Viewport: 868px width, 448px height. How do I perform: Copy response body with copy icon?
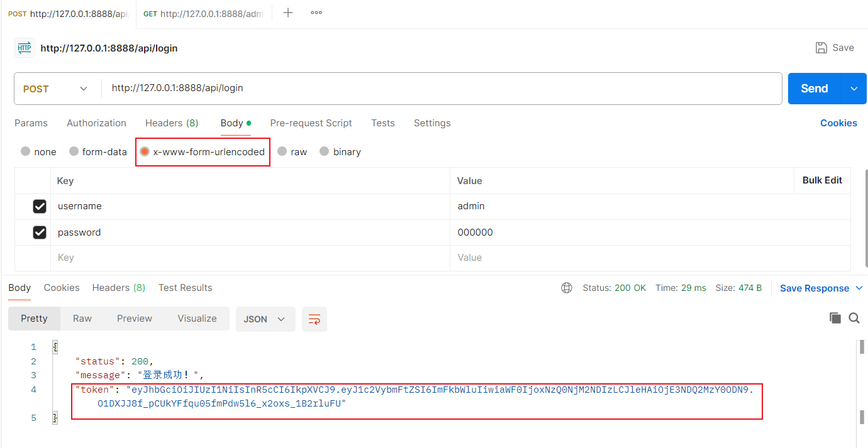835,318
